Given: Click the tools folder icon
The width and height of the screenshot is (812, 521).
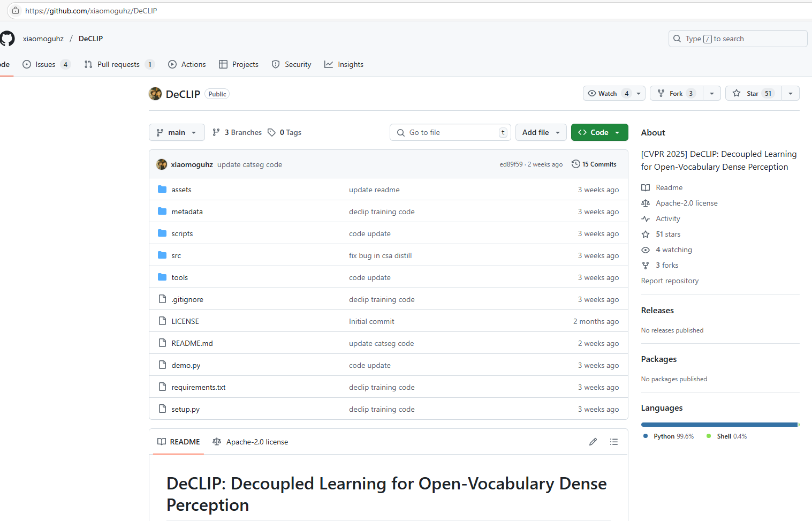Looking at the screenshot, I should 162,277.
